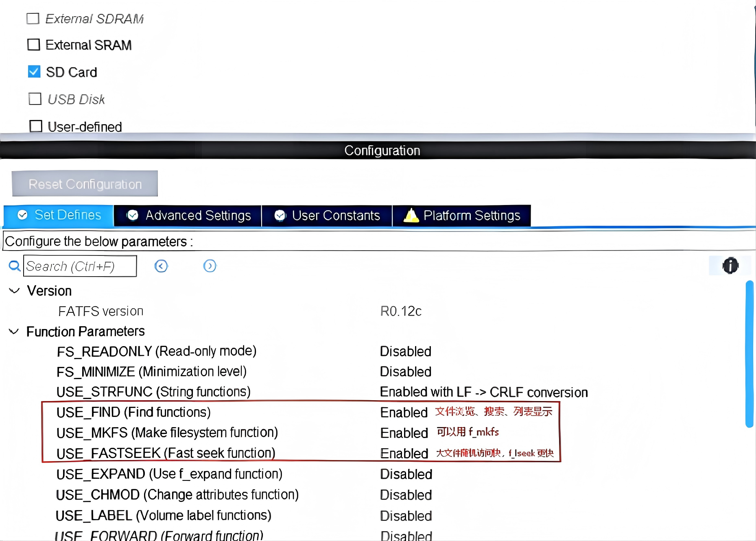Click the Configuration panel header bar
756x541 pixels.
pyautogui.click(x=378, y=150)
